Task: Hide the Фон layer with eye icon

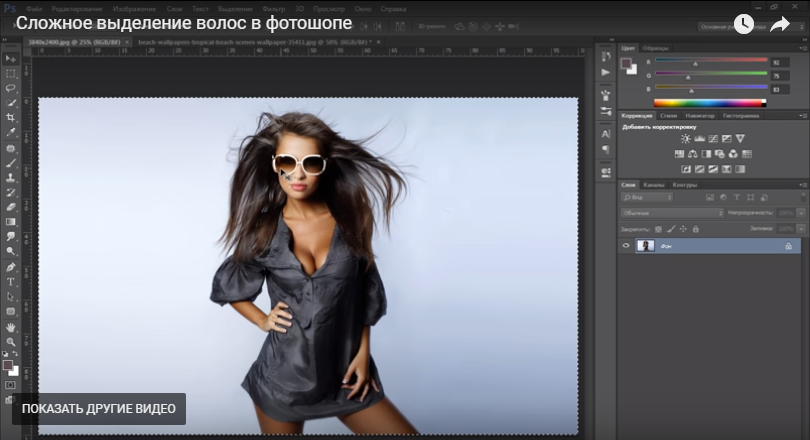Action: tap(627, 246)
